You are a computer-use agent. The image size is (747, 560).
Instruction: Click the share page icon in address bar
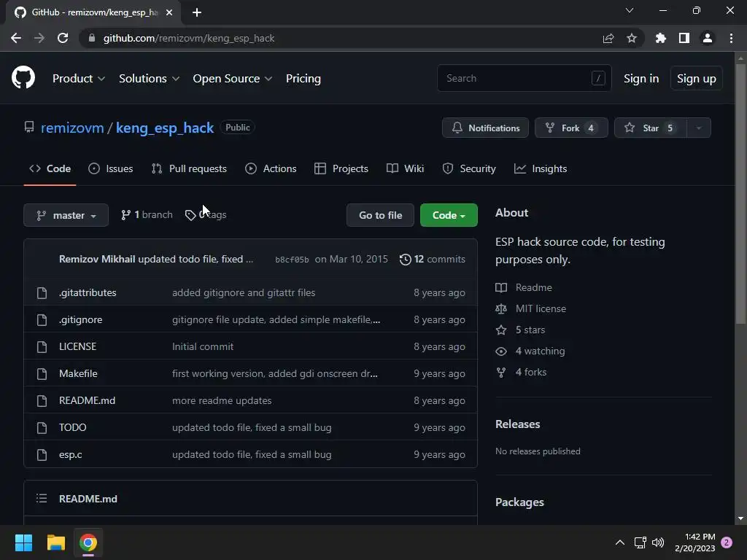608,38
